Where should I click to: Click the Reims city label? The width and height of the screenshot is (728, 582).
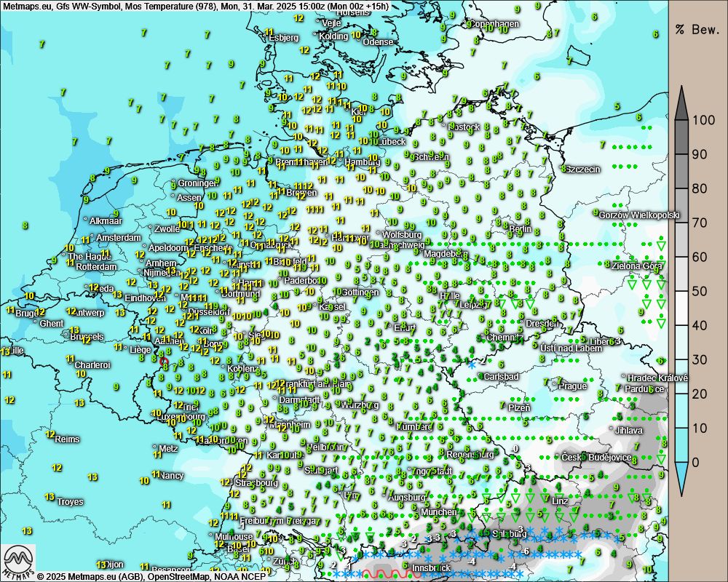67,439
